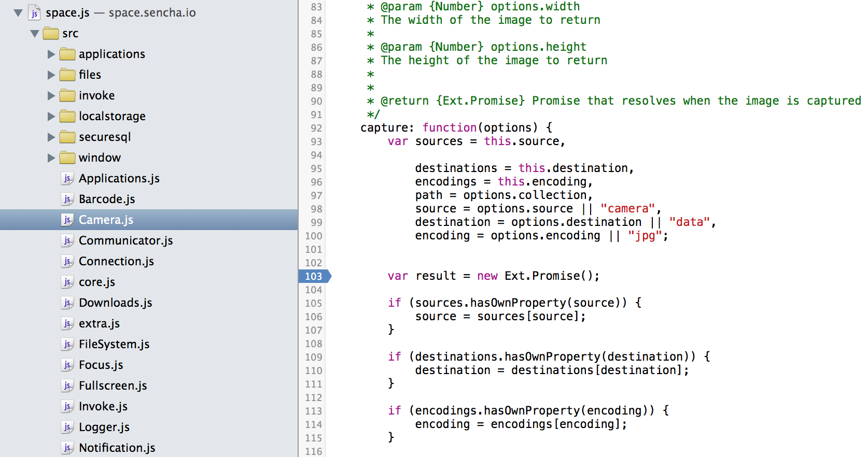The height and width of the screenshot is (457, 868).
Task: Click the applications folder icon
Action: point(67,54)
